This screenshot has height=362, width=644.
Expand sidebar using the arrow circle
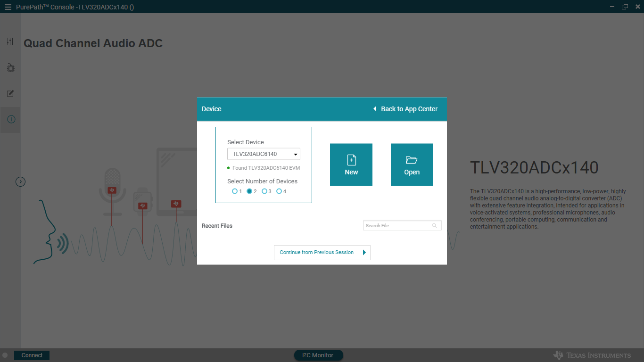(20, 181)
